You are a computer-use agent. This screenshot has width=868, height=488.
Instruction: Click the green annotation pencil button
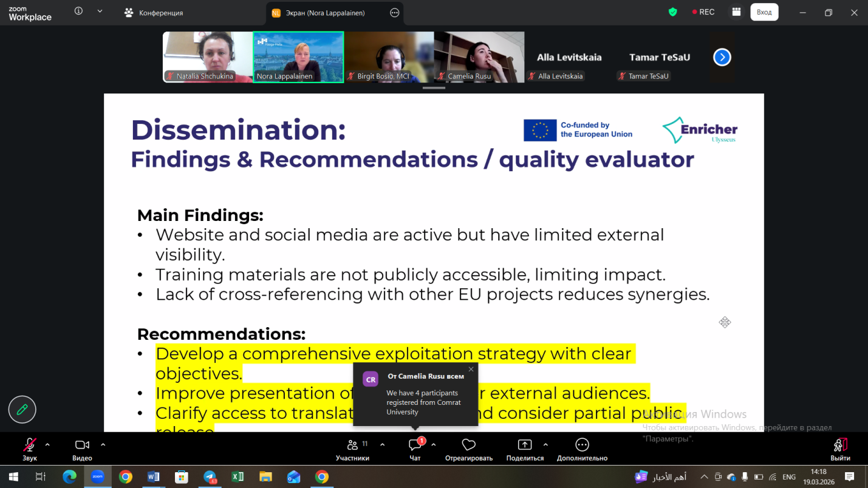[x=22, y=410]
